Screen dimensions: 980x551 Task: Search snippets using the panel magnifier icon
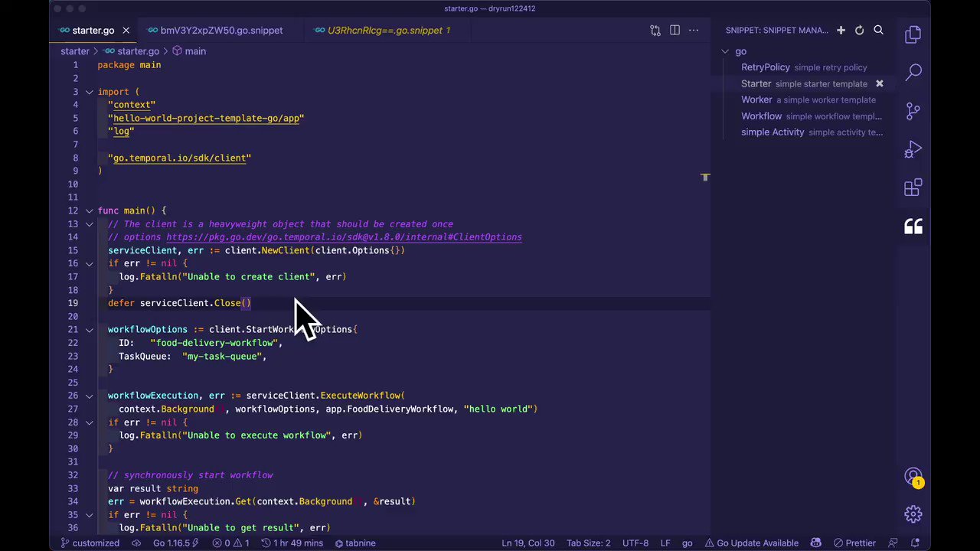point(878,30)
